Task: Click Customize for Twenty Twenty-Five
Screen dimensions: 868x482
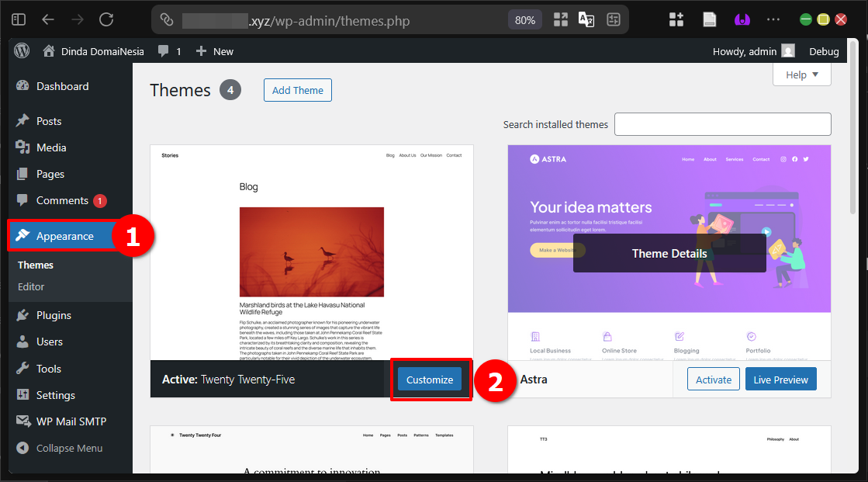Action: pyautogui.click(x=430, y=380)
